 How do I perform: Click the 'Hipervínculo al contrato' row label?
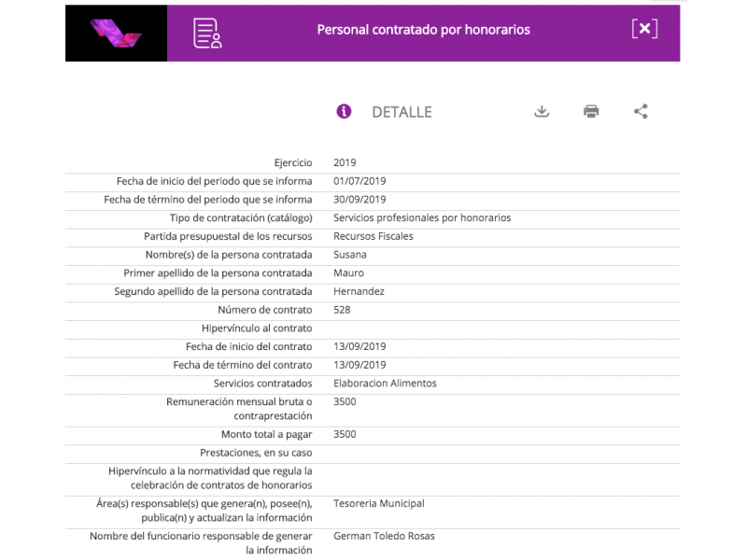(x=257, y=329)
